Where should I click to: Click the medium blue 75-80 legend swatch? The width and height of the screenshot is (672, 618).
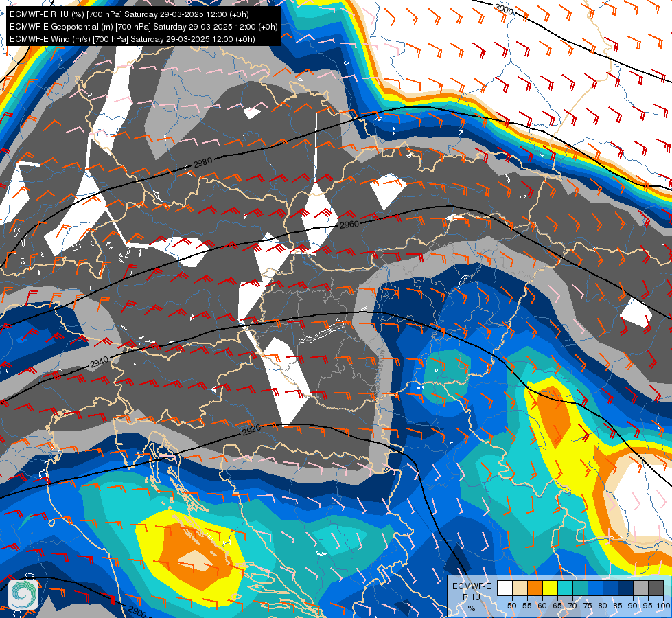(596, 588)
